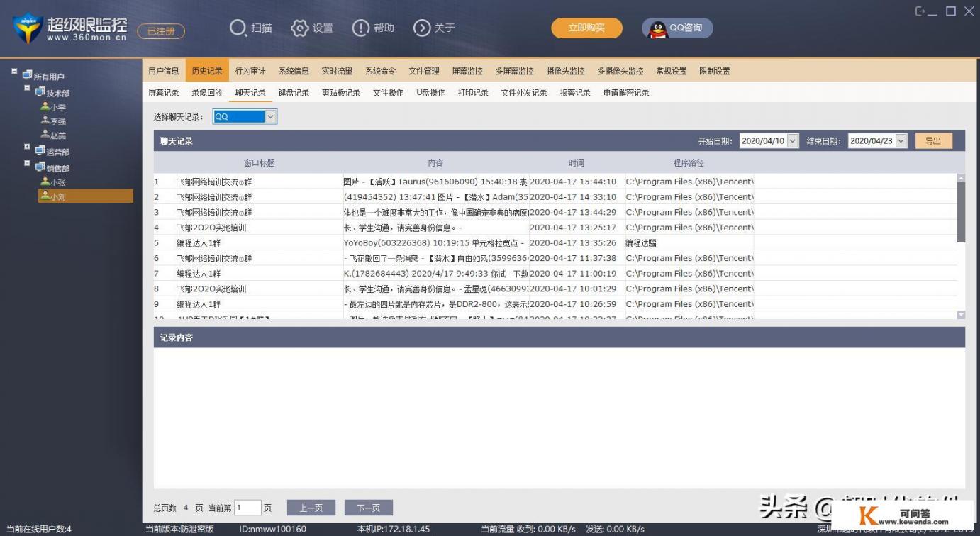Select the 录像回放 sub-tab
This screenshot has width=980, height=536.
click(x=207, y=93)
